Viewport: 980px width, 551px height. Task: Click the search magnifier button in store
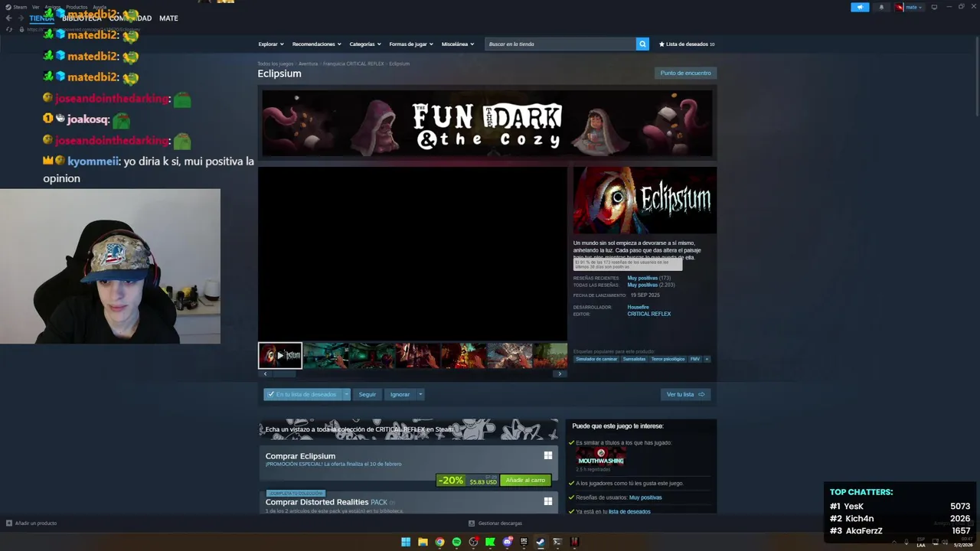point(642,44)
